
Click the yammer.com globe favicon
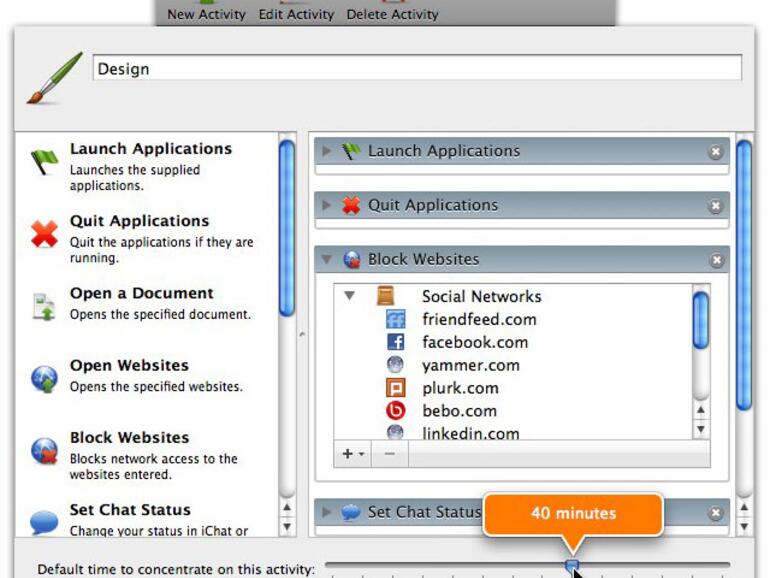point(395,365)
